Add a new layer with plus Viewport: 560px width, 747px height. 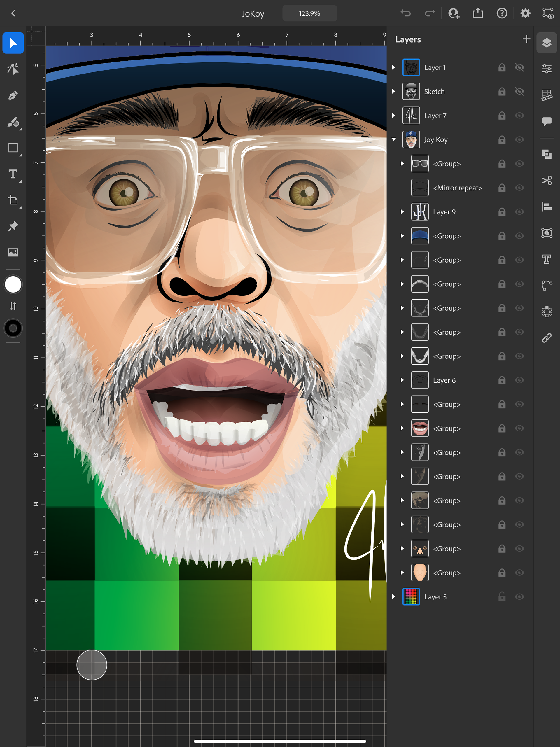[x=526, y=39]
